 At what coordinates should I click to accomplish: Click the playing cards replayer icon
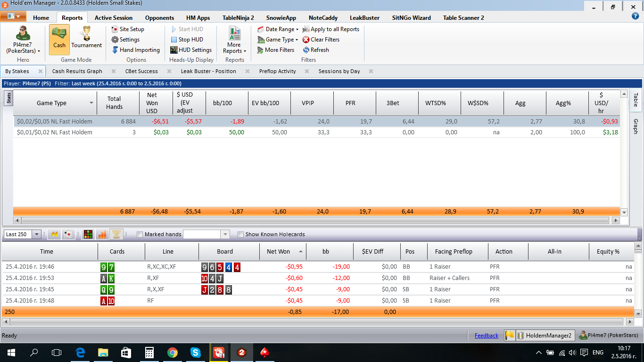68,234
